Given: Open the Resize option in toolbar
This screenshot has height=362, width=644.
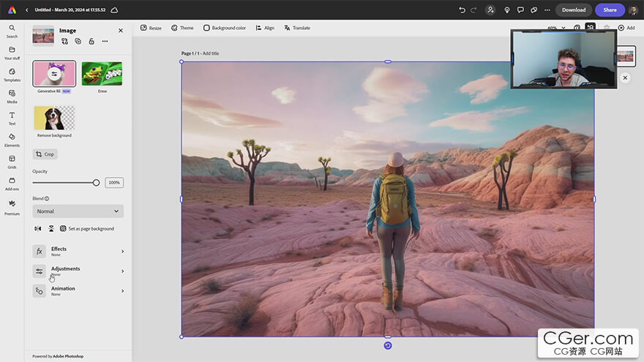Looking at the screenshot, I should pyautogui.click(x=151, y=28).
